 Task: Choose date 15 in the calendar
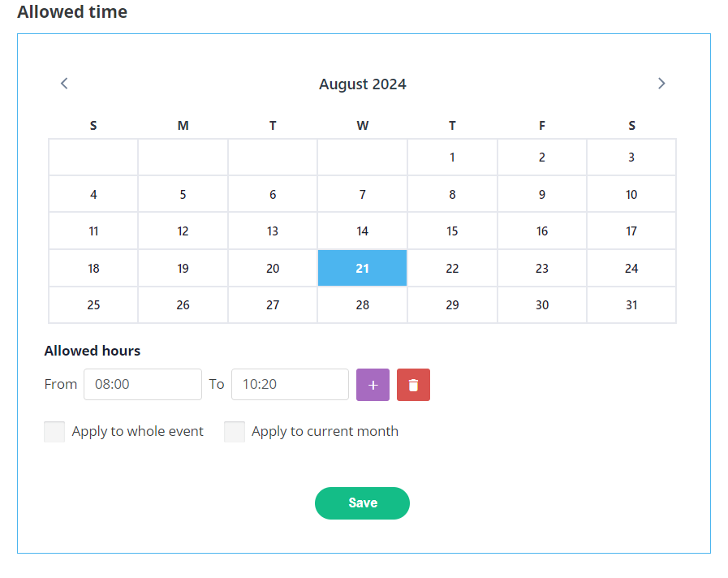point(452,231)
